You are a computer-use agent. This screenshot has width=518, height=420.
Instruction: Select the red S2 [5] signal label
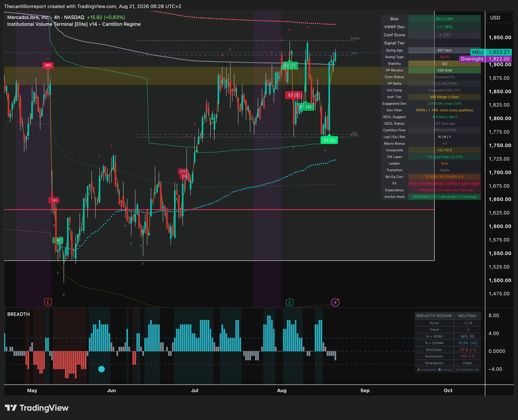[x=294, y=95]
